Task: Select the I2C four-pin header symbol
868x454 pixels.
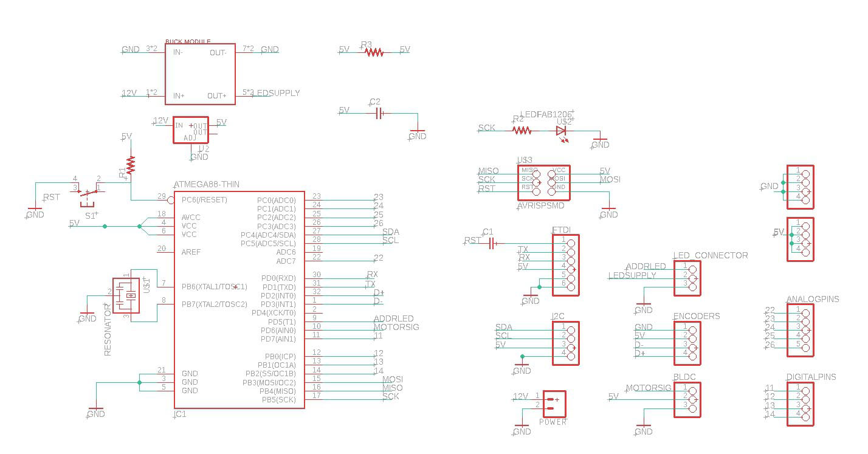Action: pyautogui.click(x=565, y=343)
